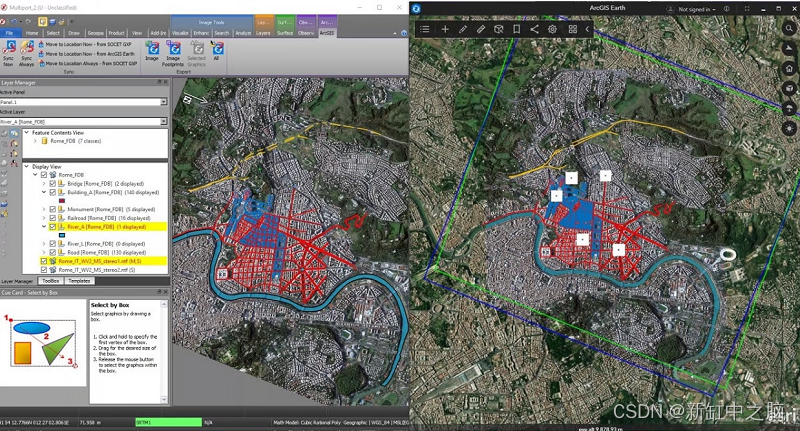Screen dimensions: 800x431
Task: Click the daylight sun icon in ArcGIS Earth
Action: coord(789,128)
